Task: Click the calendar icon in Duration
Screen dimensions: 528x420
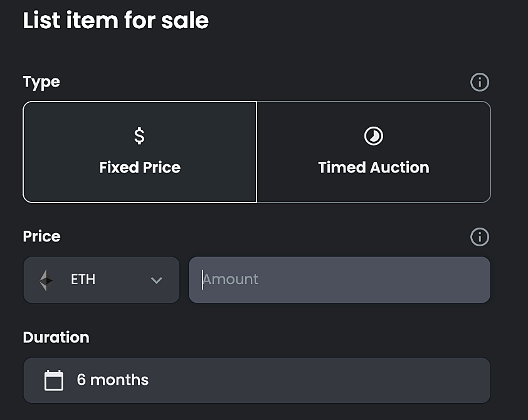Action: point(54,381)
